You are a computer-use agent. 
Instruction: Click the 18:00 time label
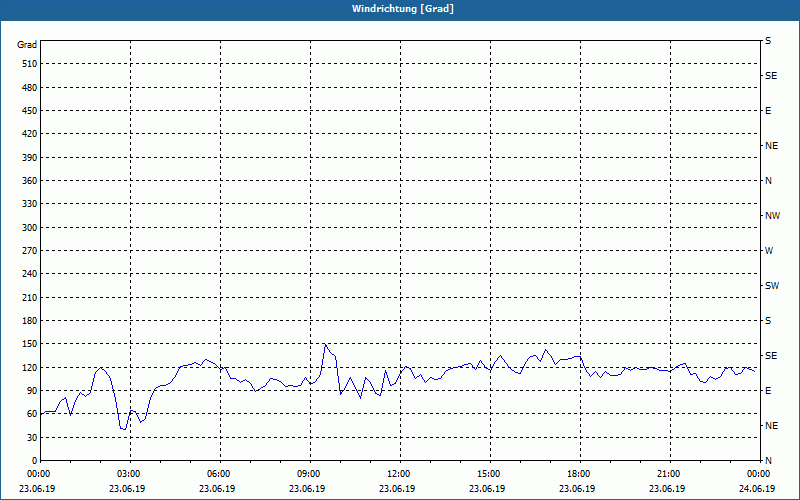point(581,474)
